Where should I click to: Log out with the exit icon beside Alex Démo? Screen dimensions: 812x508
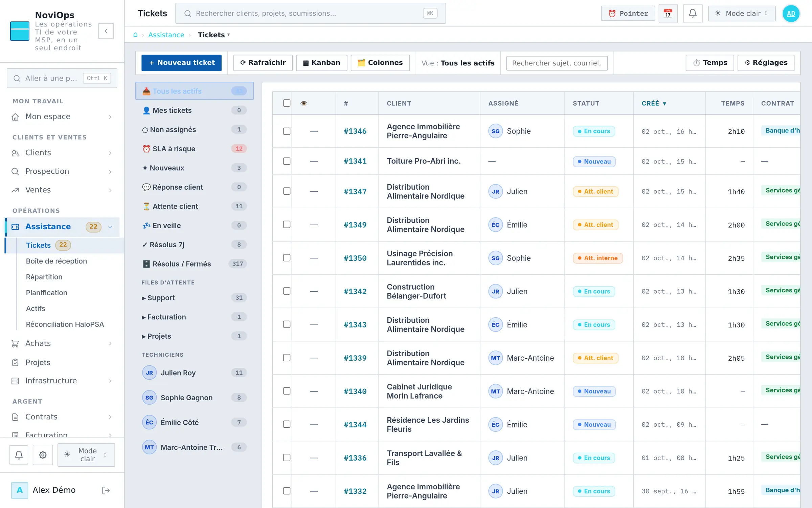click(x=106, y=490)
